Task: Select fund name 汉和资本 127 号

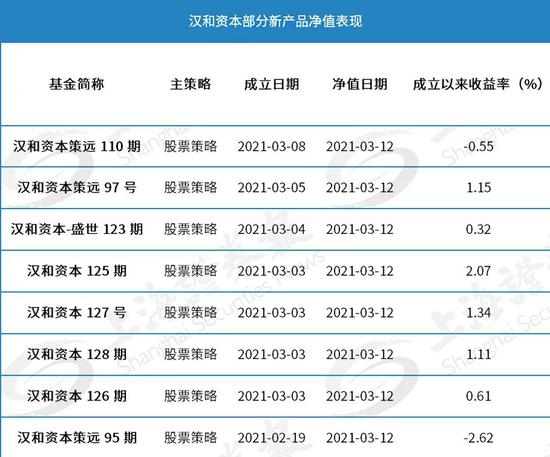Action: point(77,313)
